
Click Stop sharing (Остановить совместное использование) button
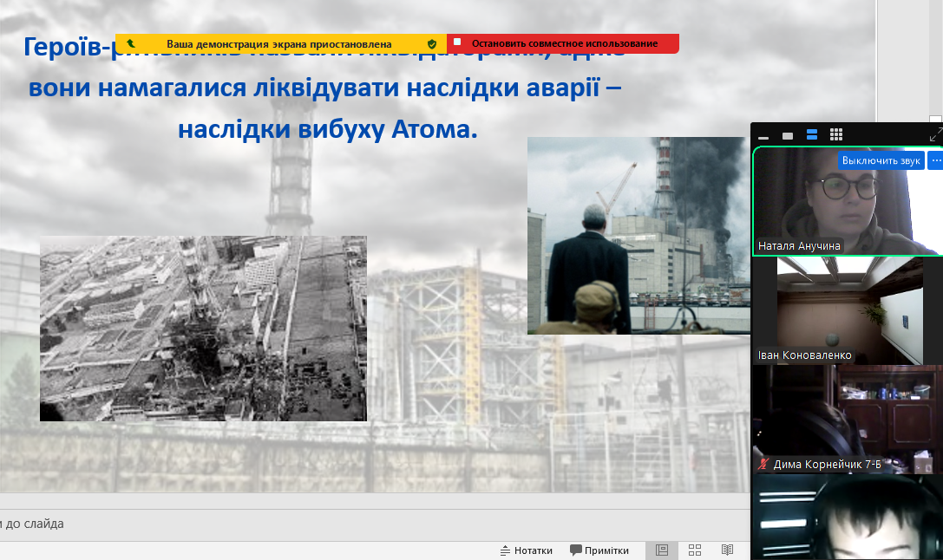(563, 43)
